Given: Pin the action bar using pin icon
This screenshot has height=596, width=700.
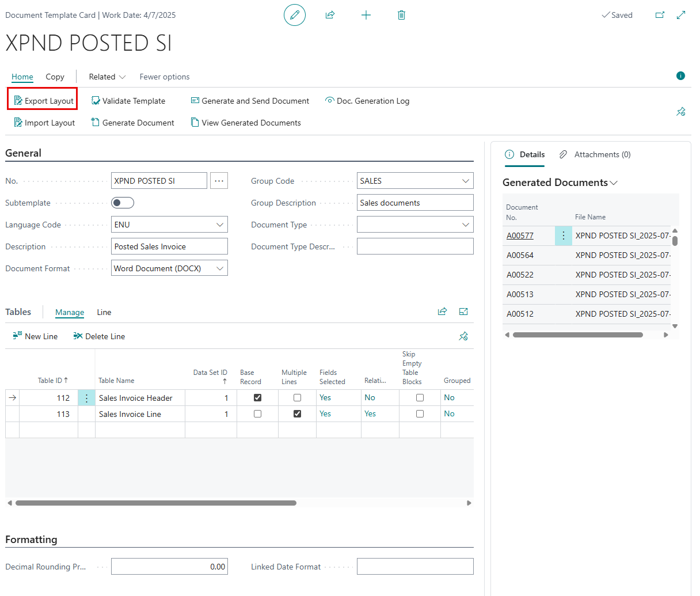Looking at the screenshot, I should 680,112.
